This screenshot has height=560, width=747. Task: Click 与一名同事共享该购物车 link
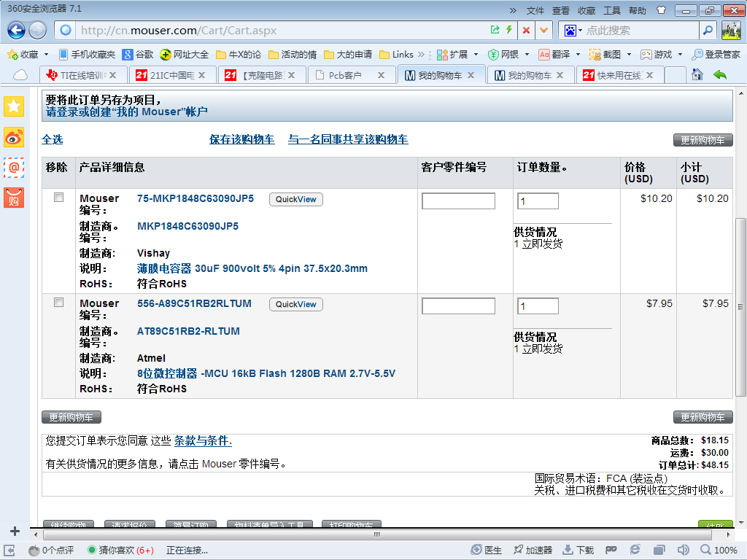click(x=348, y=139)
